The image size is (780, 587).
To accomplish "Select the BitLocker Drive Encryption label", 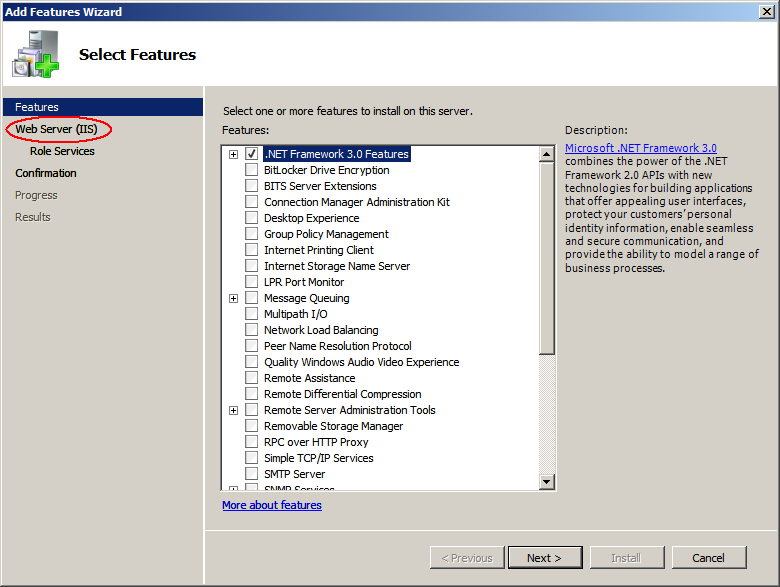I will 327,170.
